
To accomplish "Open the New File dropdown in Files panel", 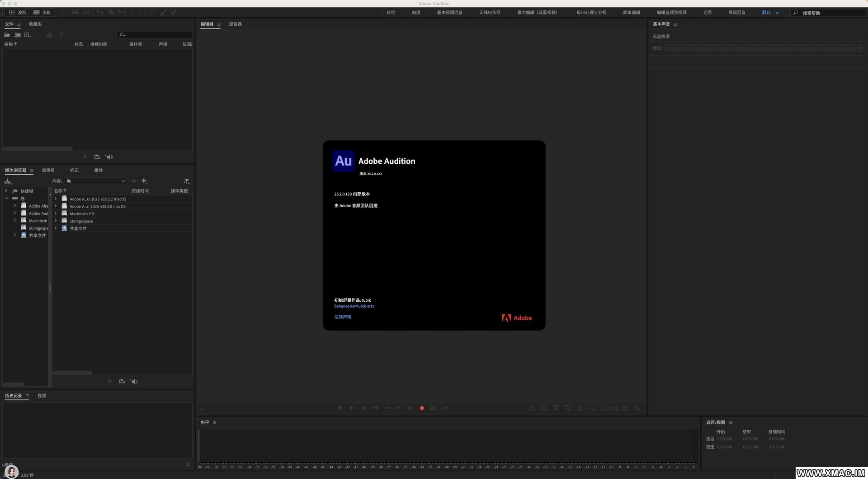I will [28, 35].
